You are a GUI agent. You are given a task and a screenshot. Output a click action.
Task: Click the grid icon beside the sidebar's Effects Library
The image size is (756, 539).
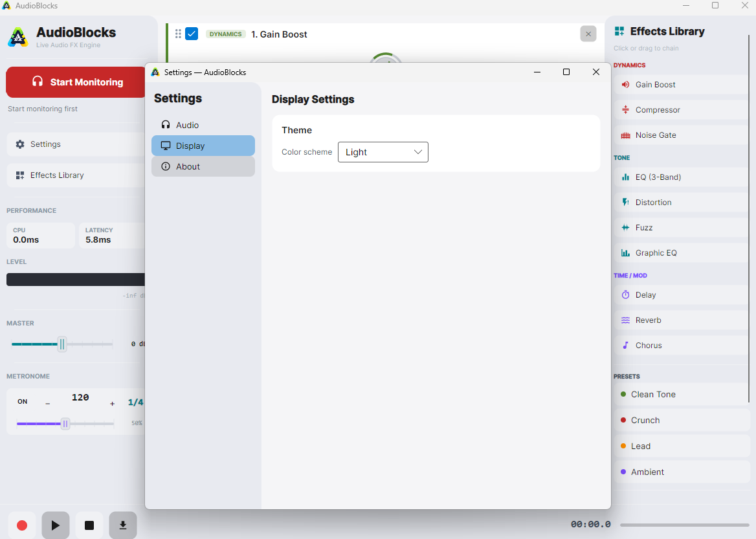(x=20, y=175)
